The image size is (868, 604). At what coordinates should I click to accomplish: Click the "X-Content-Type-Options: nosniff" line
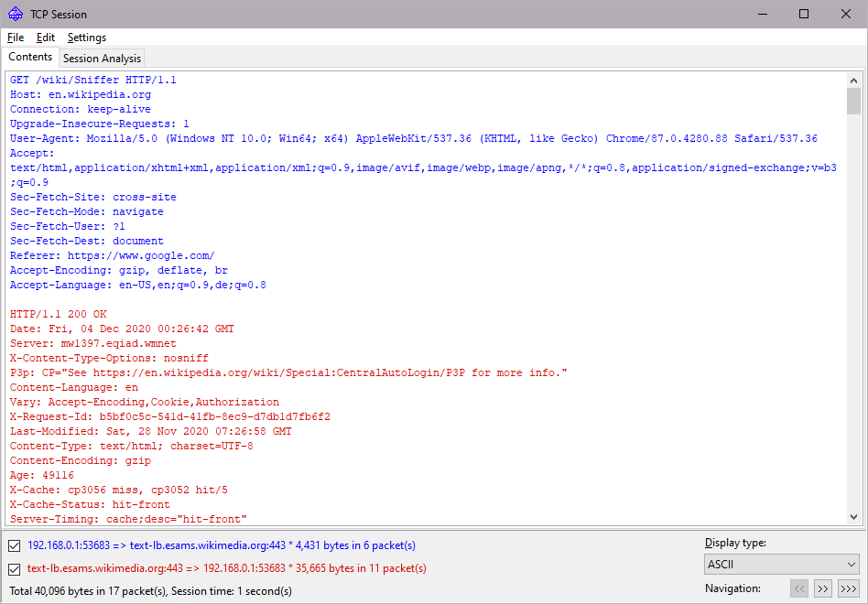109,359
